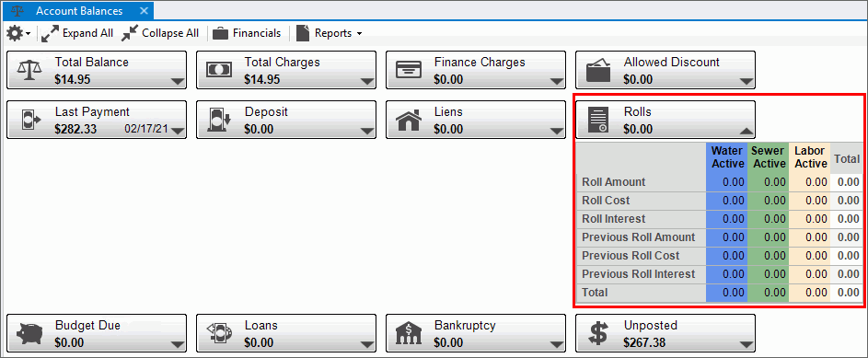Click the Reports menu label
Viewport: 868px width, 358px height.
click(333, 33)
